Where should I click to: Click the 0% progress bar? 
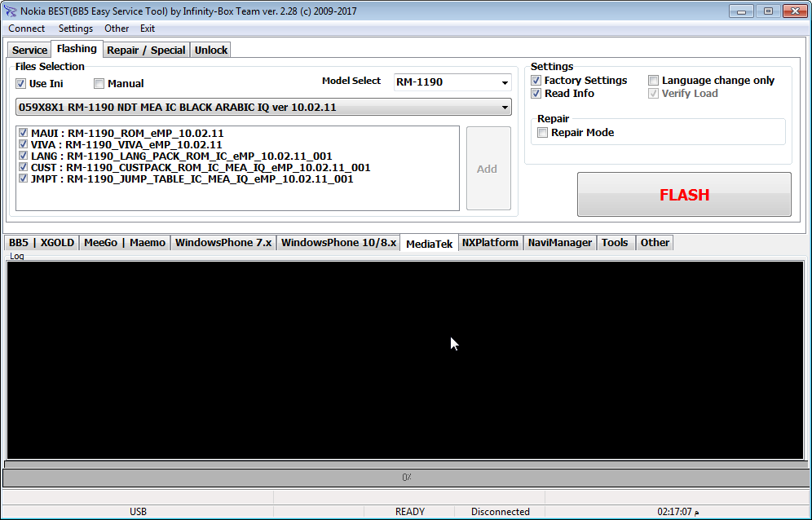(x=406, y=478)
